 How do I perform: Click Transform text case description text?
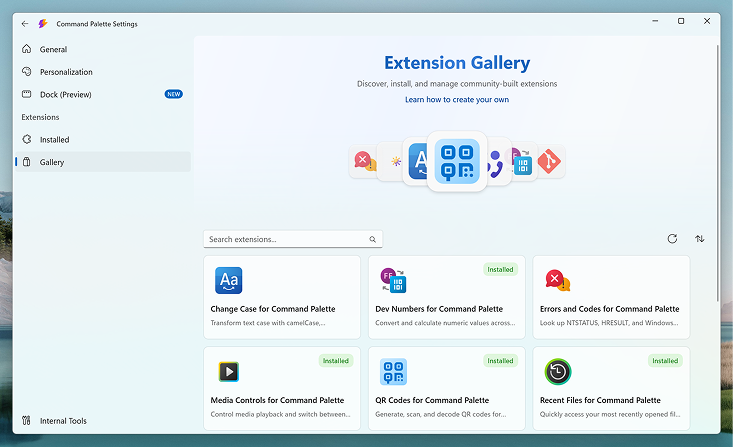pyautogui.click(x=268, y=323)
